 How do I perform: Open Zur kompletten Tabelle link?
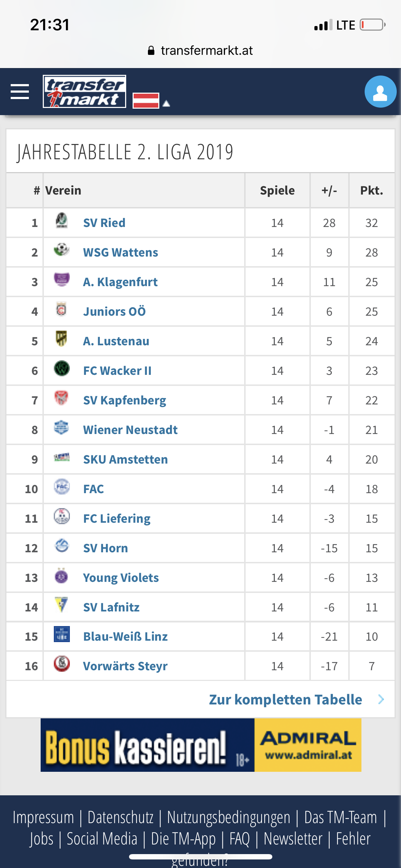(285, 699)
